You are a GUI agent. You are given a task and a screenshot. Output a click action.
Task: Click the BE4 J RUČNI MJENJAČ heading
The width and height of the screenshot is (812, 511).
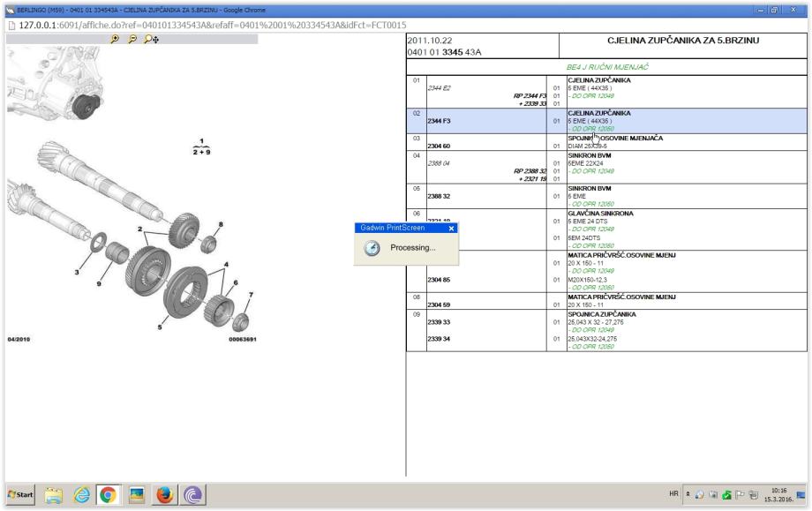(607, 67)
